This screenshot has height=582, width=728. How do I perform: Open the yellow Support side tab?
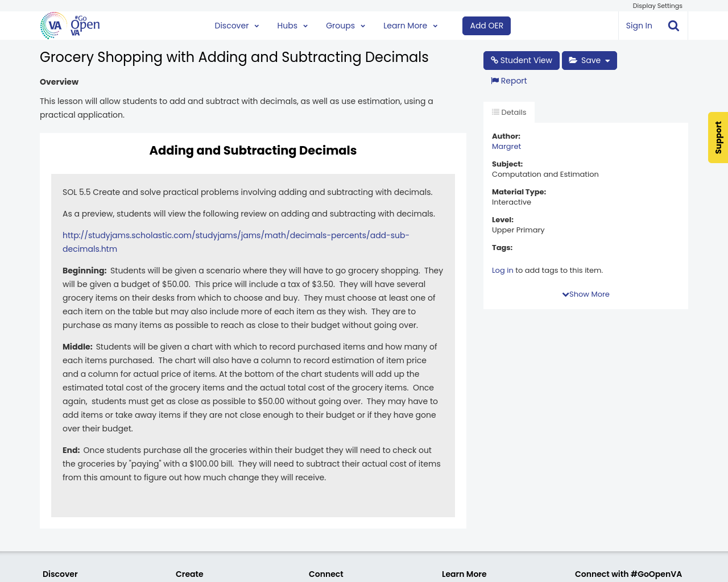(718, 138)
